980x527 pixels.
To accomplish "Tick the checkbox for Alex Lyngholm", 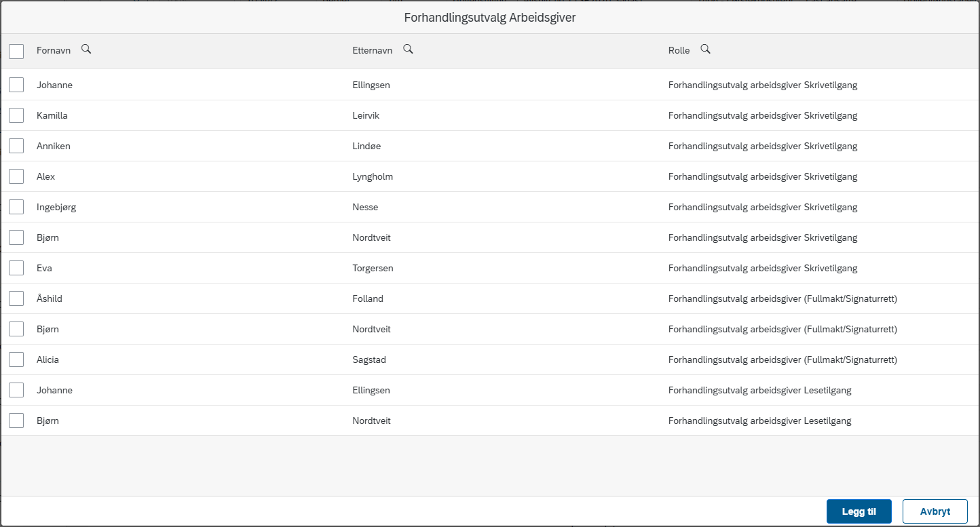I will tap(16, 176).
